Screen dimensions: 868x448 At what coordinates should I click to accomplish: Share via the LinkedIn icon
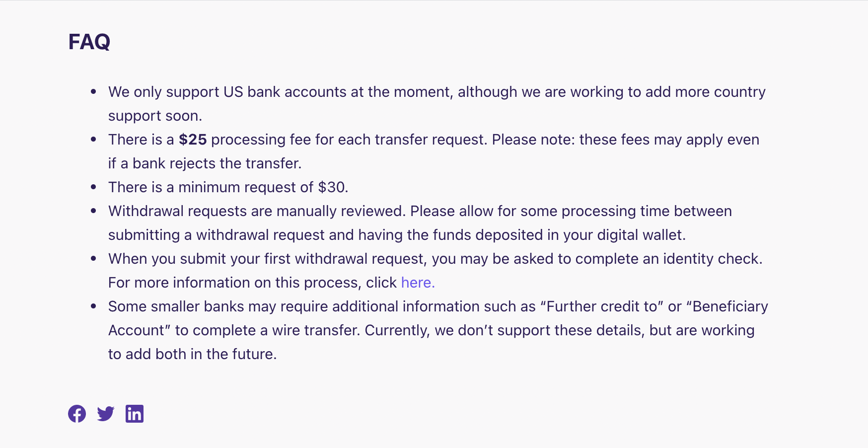(x=135, y=414)
